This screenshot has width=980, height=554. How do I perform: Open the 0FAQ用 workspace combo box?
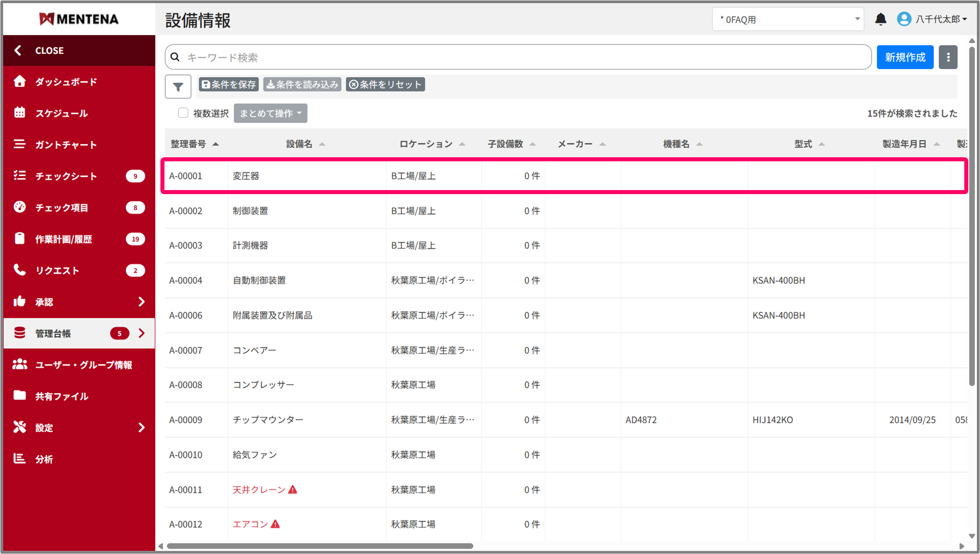[787, 19]
